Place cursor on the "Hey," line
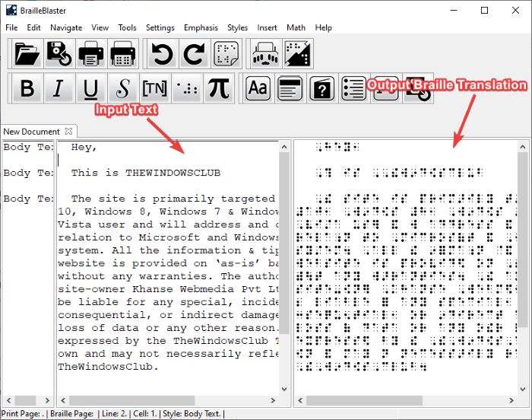The image size is (532, 420). pos(84,147)
